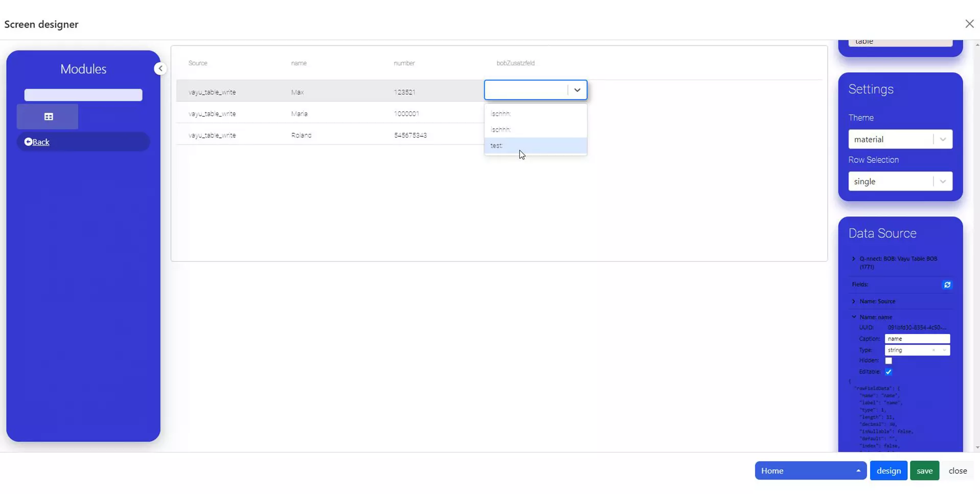
Task: Collapse the Modules sidebar with the arrow
Action: 160,68
